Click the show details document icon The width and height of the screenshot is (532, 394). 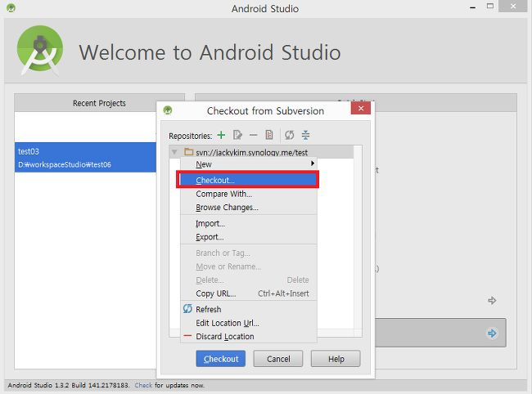click(x=269, y=135)
